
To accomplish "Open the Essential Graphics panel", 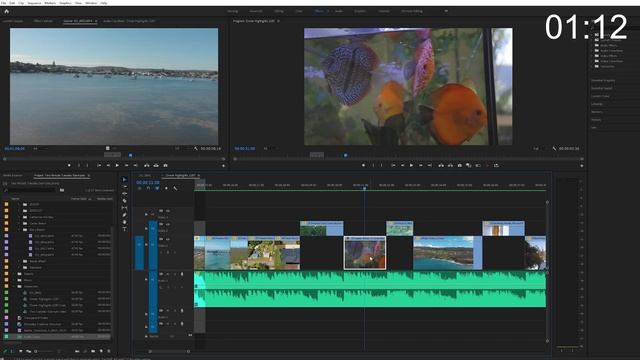I will point(603,80).
